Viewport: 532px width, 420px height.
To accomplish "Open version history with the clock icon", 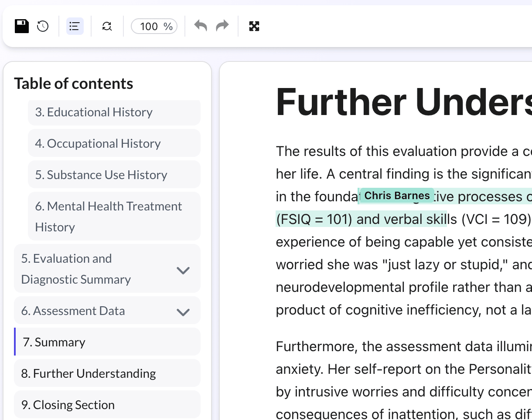I will point(42,26).
